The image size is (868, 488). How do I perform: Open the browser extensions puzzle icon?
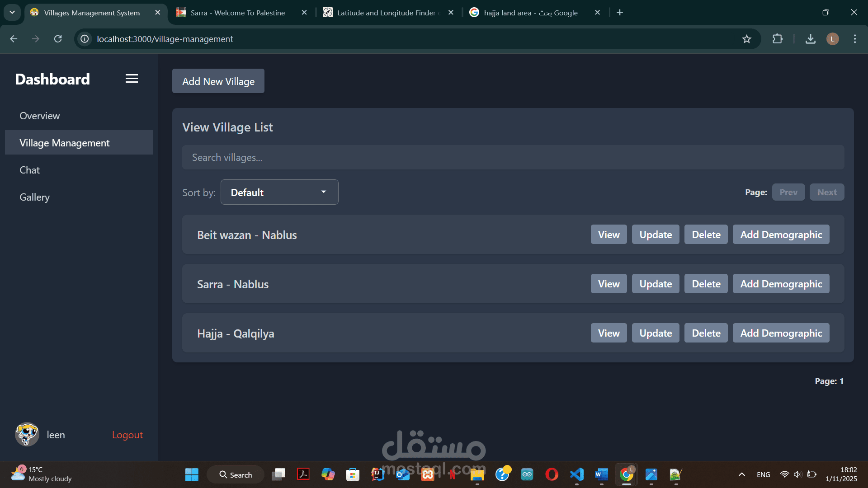click(777, 39)
